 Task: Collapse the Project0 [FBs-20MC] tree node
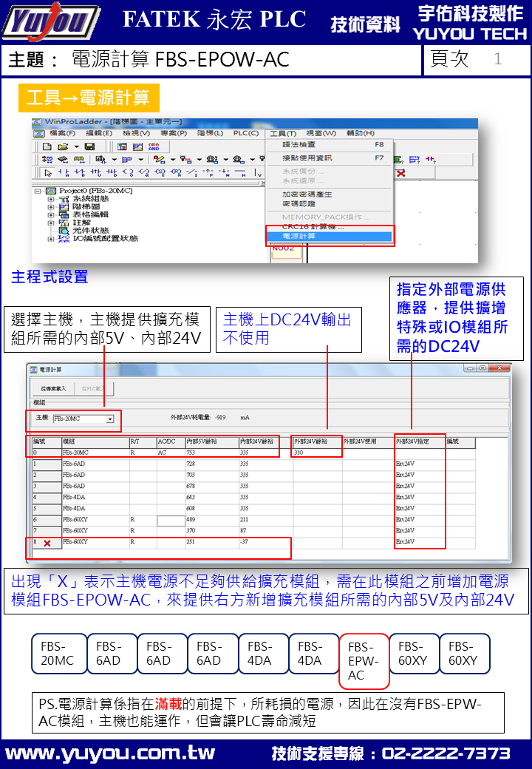(38, 191)
